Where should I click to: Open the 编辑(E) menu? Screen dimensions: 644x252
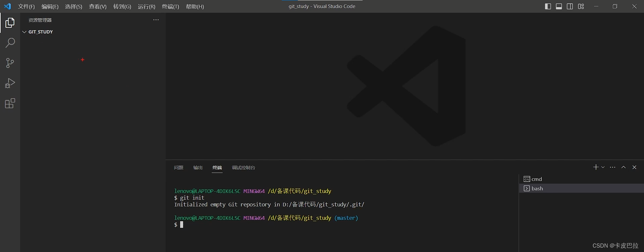pos(50,6)
